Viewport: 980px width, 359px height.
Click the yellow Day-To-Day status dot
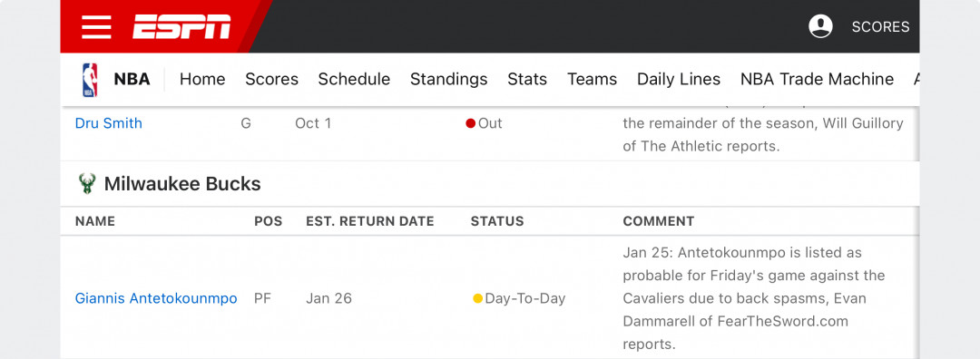pyautogui.click(x=477, y=298)
